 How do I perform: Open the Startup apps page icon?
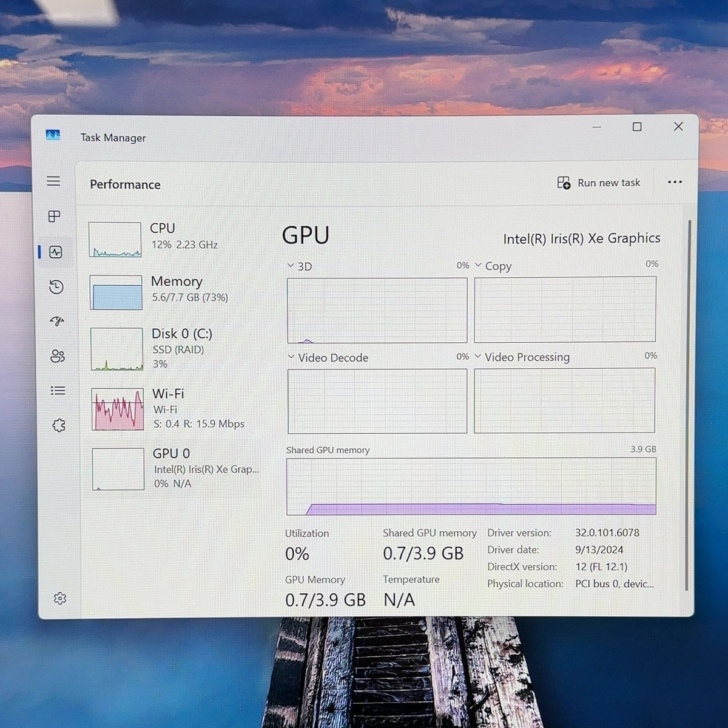(x=57, y=321)
